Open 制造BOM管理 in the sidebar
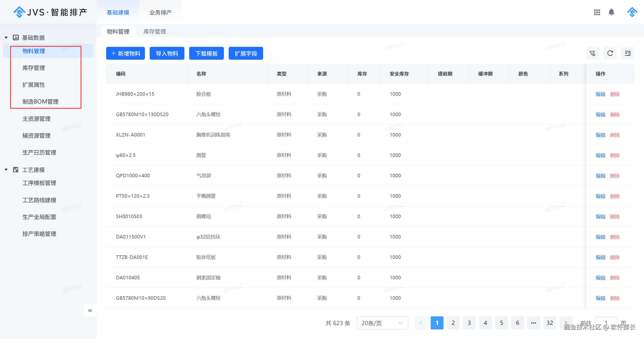 40,101
